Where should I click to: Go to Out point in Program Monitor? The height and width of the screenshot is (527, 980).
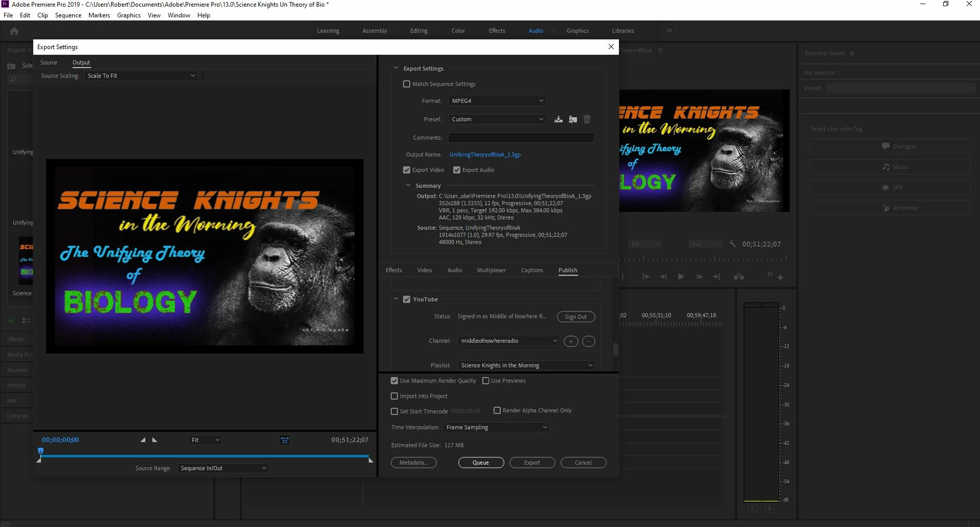click(x=717, y=277)
